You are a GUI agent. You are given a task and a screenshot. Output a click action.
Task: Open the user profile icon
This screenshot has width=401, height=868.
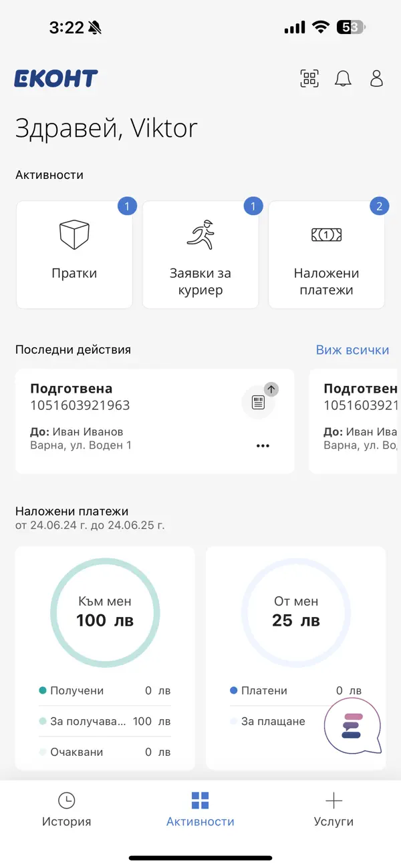376,79
